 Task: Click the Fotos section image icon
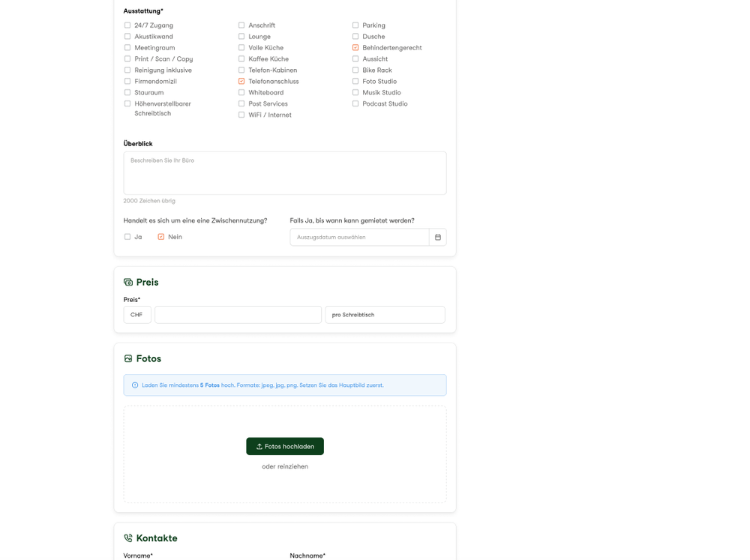[128, 359]
